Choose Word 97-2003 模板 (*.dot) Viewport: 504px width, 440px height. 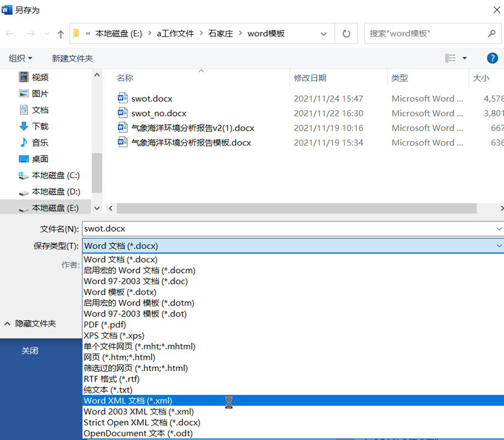pyautogui.click(x=293, y=314)
